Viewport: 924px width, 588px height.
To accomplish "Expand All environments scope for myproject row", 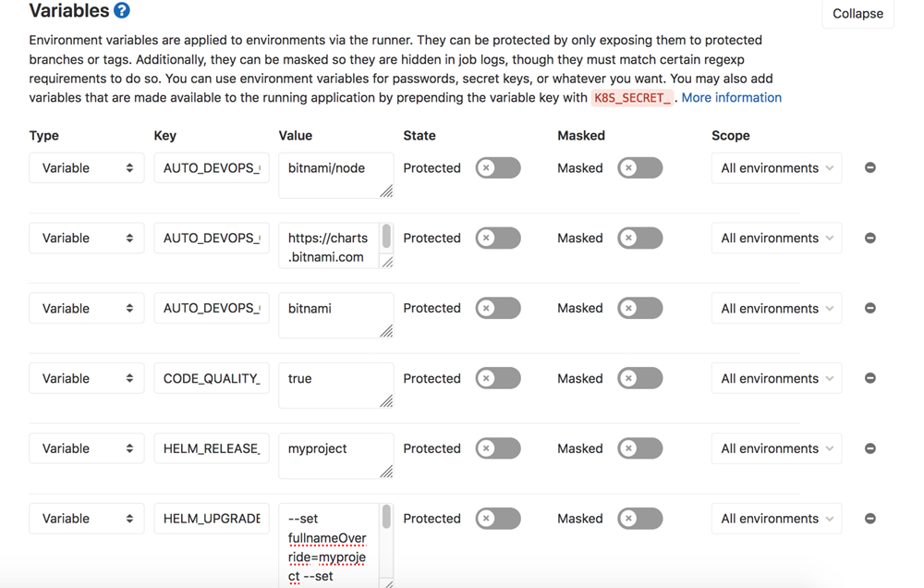I will click(x=776, y=449).
